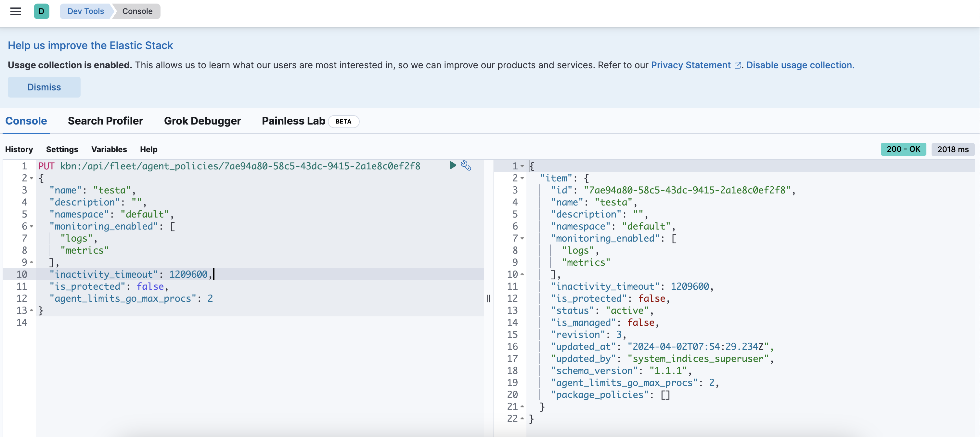Click the editor panel resize handle
This screenshot has height=437, width=980.
click(488, 298)
